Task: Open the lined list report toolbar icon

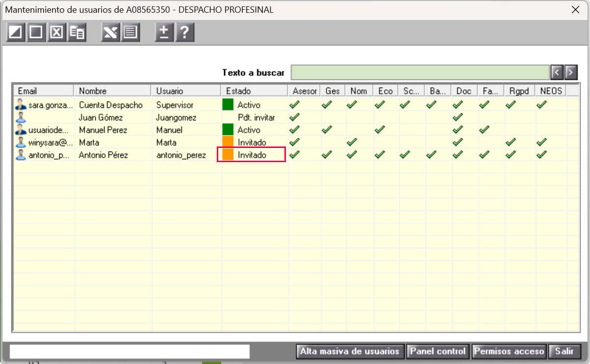Action: tap(130, 32)
